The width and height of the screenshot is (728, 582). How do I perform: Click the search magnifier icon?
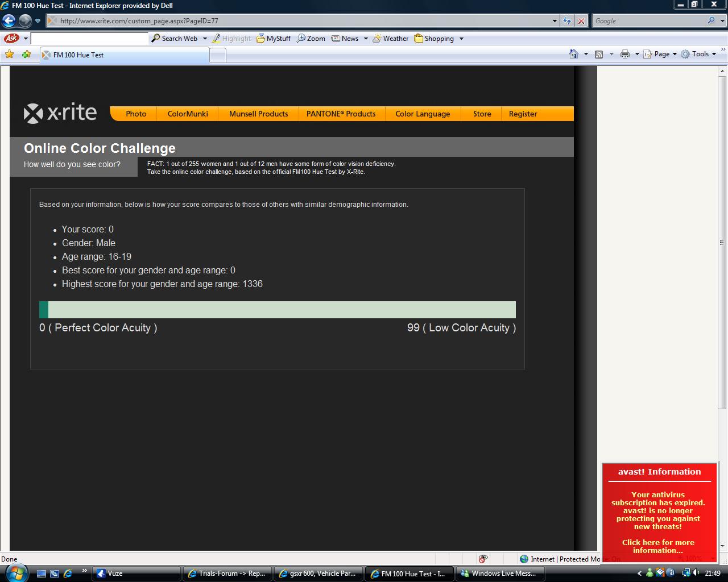(x=711, y=20)
